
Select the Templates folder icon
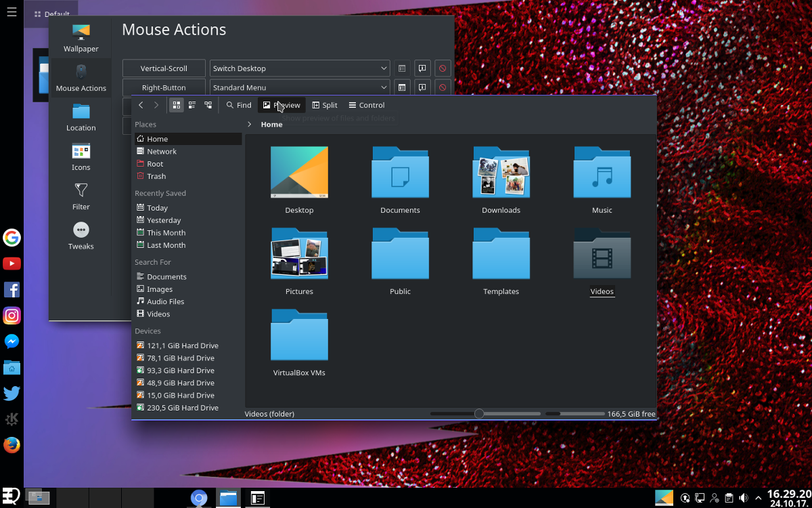pos(501,253)
